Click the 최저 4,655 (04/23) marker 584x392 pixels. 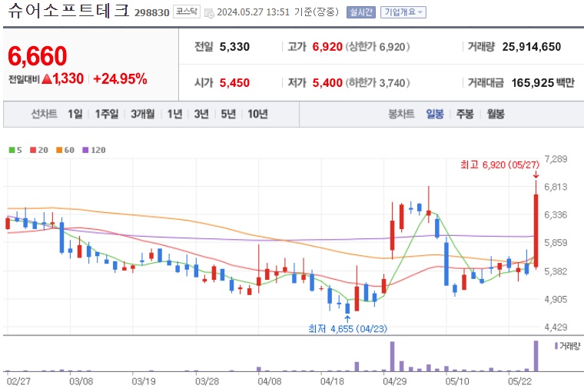pyautogui.click(x=347, y=329)
